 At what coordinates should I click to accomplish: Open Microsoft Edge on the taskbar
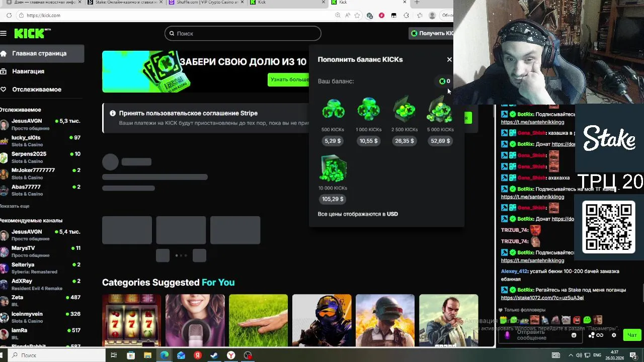[x=165, y=355]
